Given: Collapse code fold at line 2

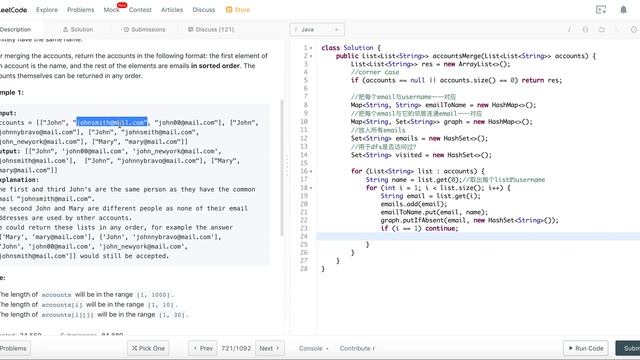Looking at the screenshot, I should (311, 56).
